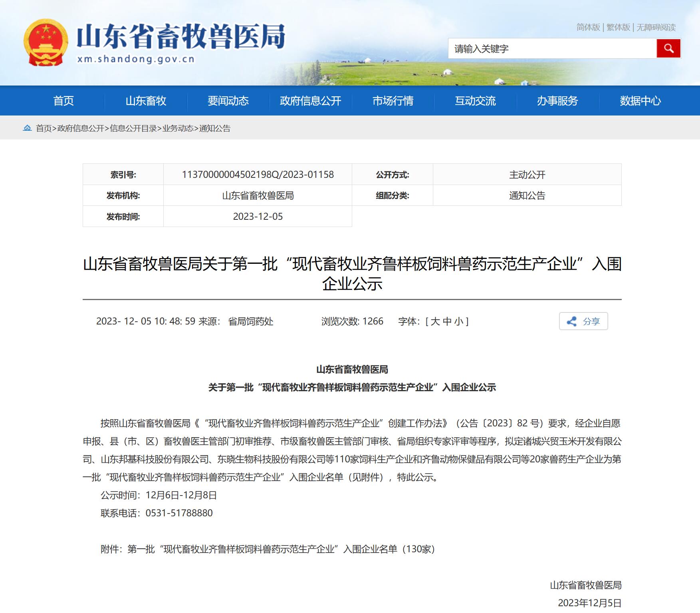Switch to 简体版 simplified version
This screenshot has width=700, height=613.
click(x=588, y=27)
